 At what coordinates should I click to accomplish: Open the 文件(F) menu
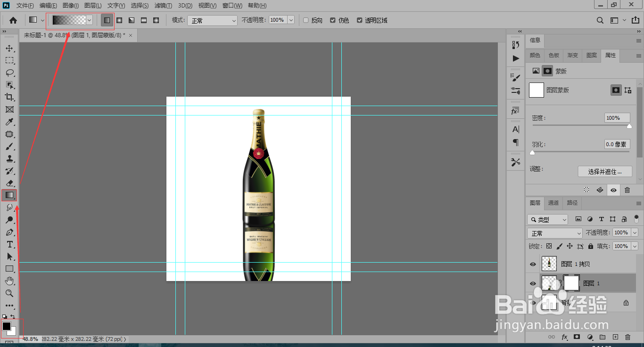[x=25, y=6]
